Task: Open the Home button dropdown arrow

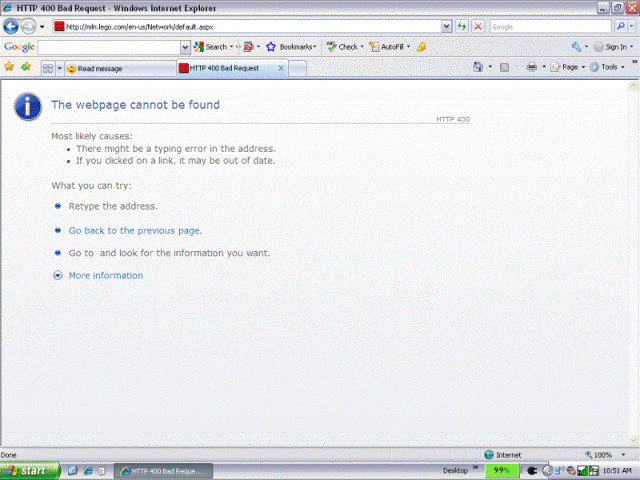Action: click(490, 67)
